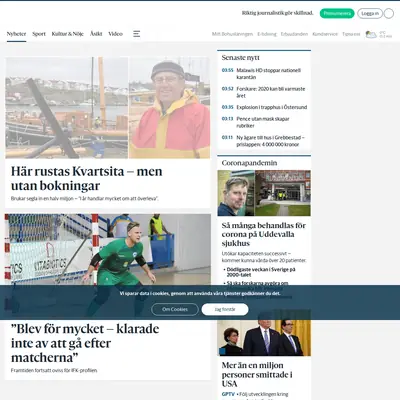Click the Senaste nytt heading
This screenshot has width=400, height=400.
(241, 58)
